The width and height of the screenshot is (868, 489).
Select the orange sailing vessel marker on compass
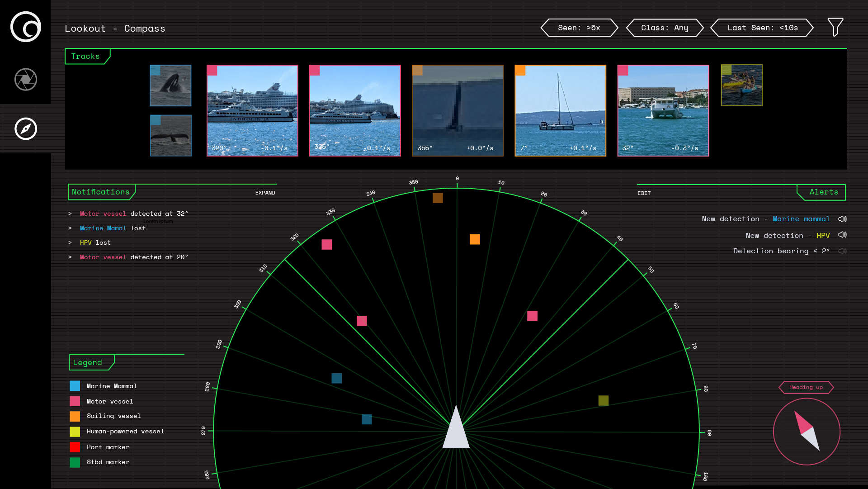[475, 239]
